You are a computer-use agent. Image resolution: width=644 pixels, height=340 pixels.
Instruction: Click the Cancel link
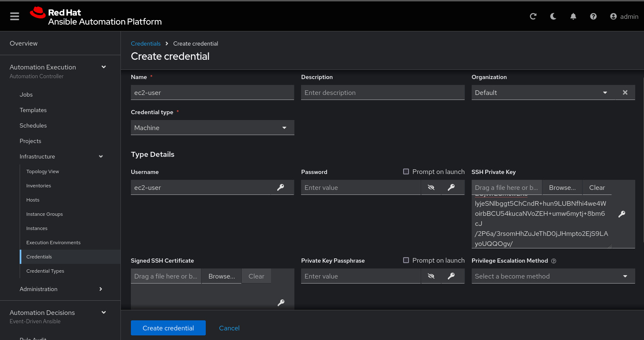[x=229, y=328]
